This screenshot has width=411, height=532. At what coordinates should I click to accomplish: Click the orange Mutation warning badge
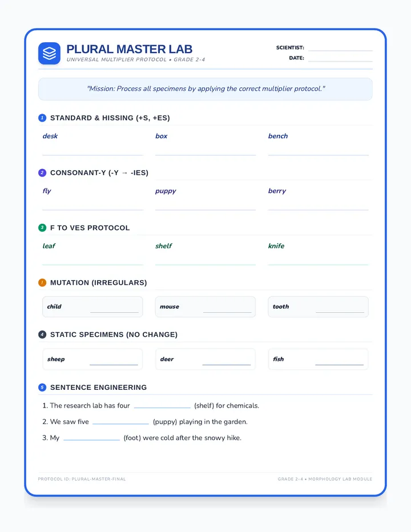pos(42,283)
